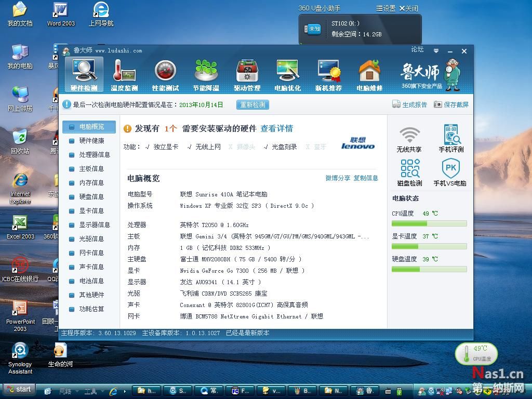Click the 49°C CPU temperature floating widget
532x399 pixels.
[x=476, y=353]
